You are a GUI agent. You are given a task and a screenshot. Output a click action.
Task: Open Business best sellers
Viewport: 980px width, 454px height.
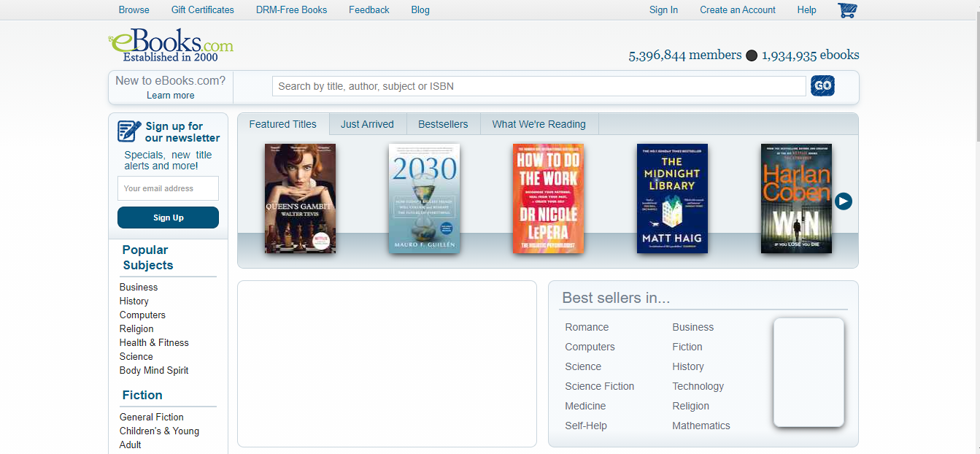[693, 327]
